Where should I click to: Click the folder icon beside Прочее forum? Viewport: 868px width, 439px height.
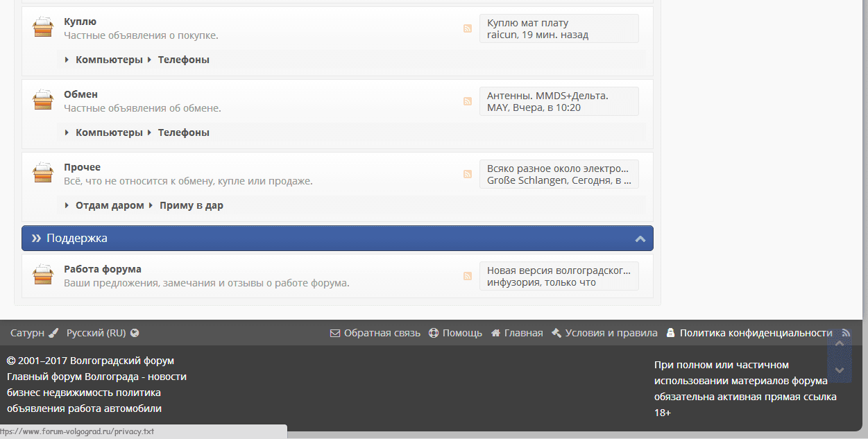tap(43, 173)
